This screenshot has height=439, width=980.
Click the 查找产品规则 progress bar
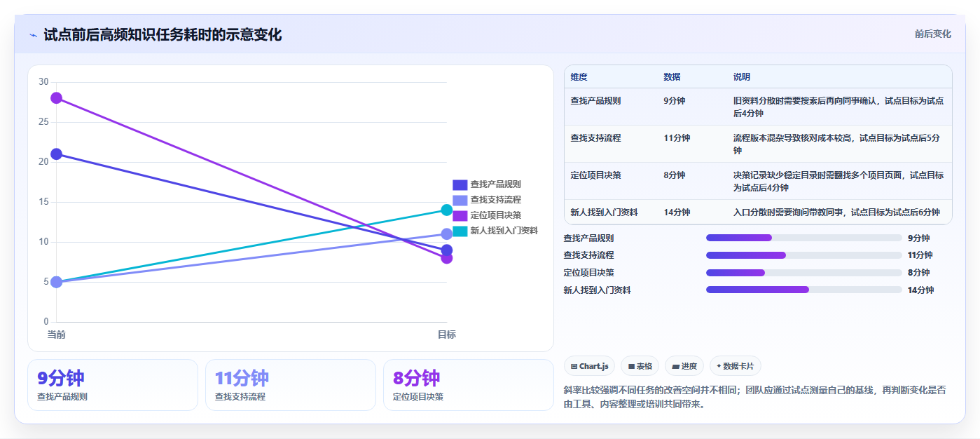(804, 238)
